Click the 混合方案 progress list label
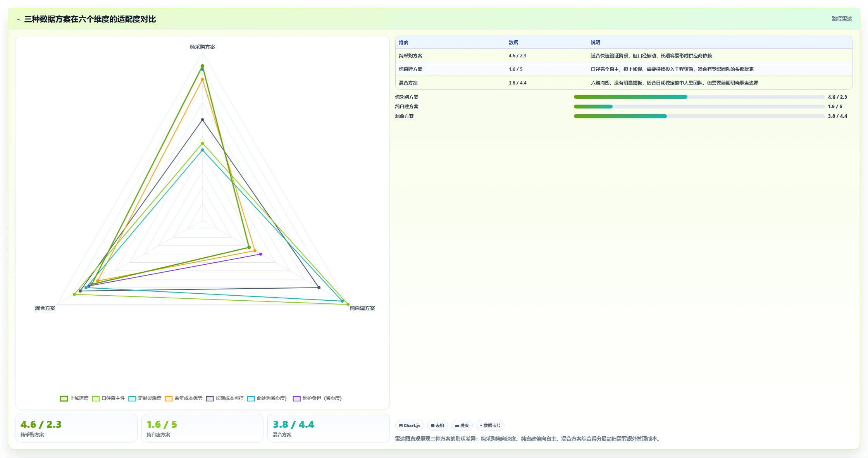The image size is (868, 458). coord(404,116)
